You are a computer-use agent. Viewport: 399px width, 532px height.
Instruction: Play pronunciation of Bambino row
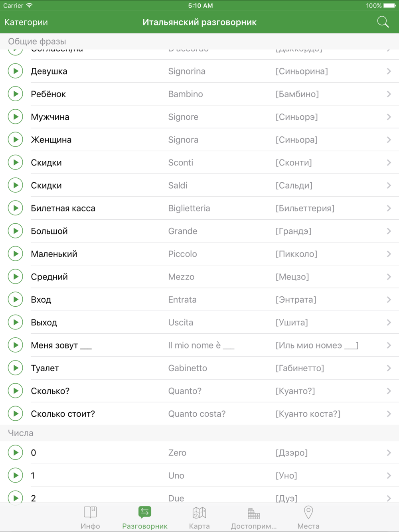[x=16, y=94]
